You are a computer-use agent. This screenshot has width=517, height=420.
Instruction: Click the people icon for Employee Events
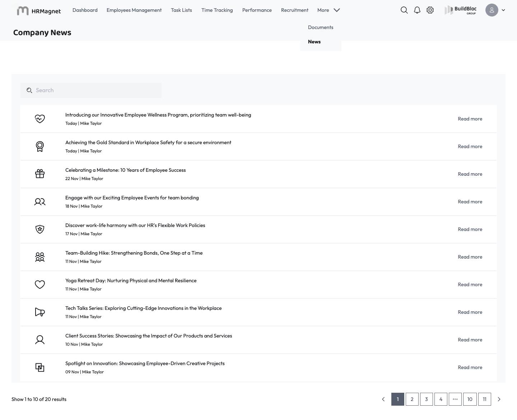click(x=40, y=202)
